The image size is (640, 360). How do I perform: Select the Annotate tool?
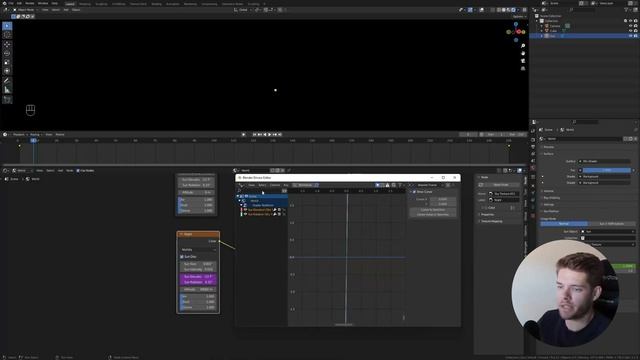(7, 81)
